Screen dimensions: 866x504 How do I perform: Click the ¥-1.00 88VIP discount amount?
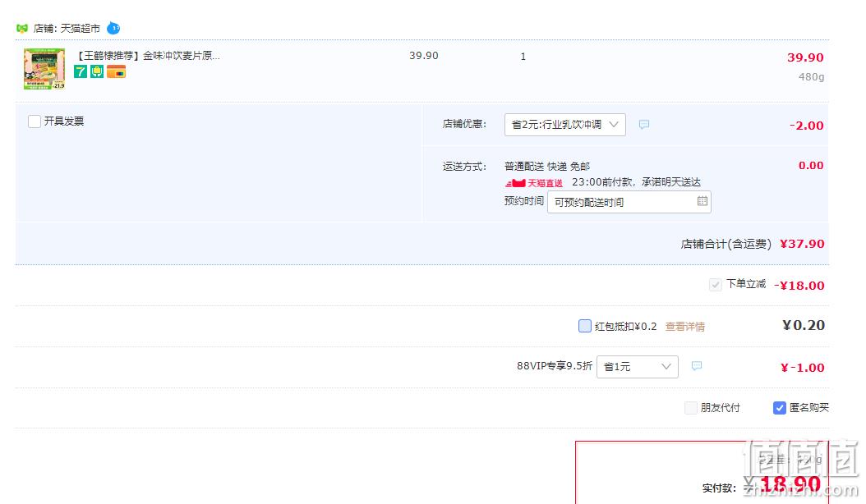(x=803, y=368)
